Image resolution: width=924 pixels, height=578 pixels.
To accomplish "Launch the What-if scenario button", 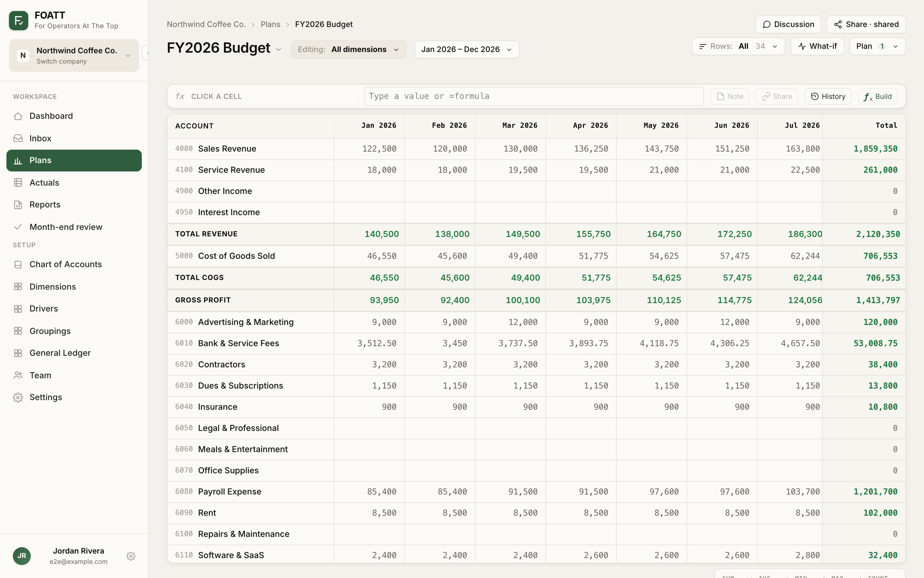I will (817, 46).
